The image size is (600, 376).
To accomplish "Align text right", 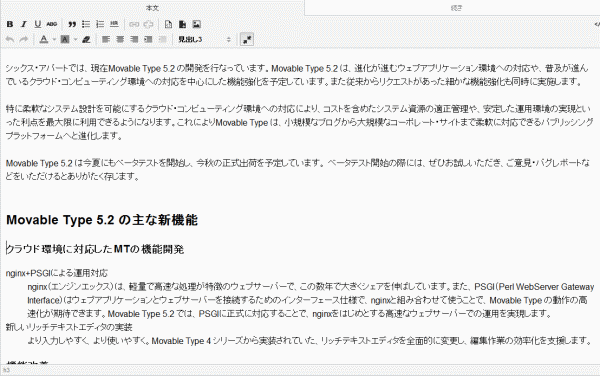I will 134,39.
